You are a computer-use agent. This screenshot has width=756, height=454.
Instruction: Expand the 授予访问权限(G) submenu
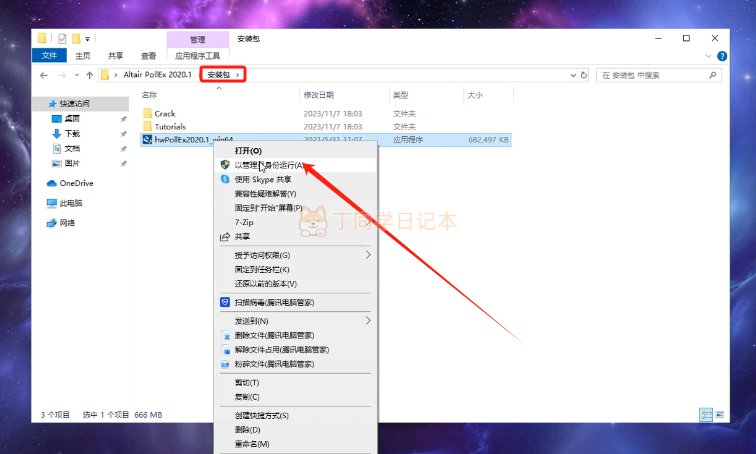tap(295, 255)
